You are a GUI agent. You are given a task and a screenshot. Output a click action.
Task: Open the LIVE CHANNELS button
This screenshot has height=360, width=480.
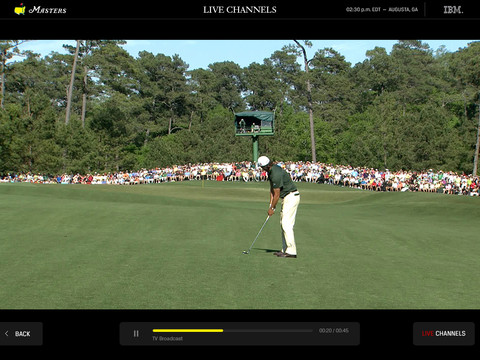[x=444, y=334]
